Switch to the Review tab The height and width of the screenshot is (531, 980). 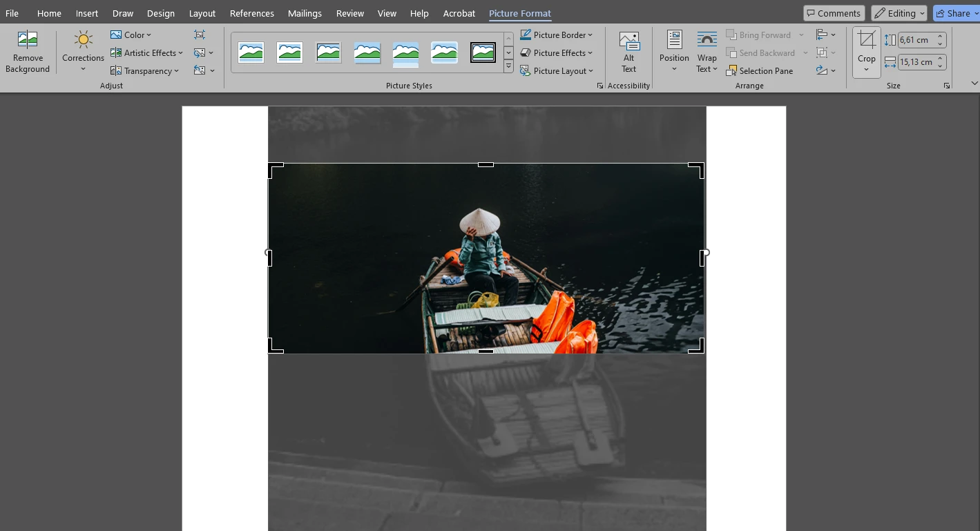[350, 13]
